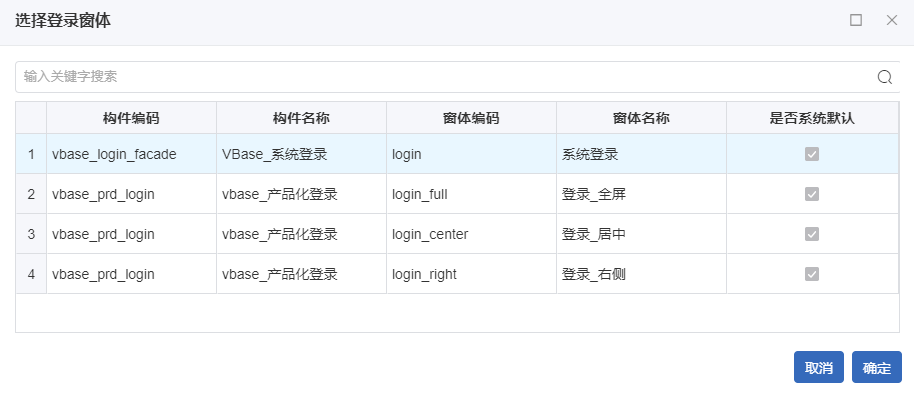Click the 窗体编码 column header

click(x=471, y=118)
